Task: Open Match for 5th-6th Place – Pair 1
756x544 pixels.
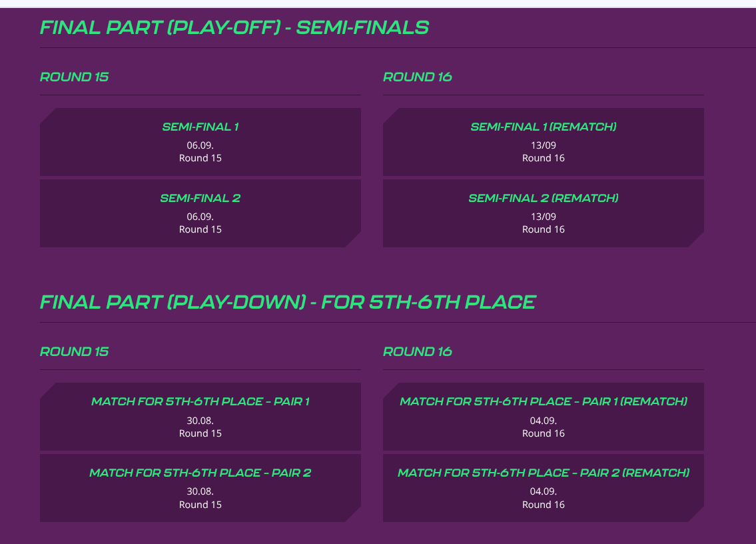Action: (200, 401)
